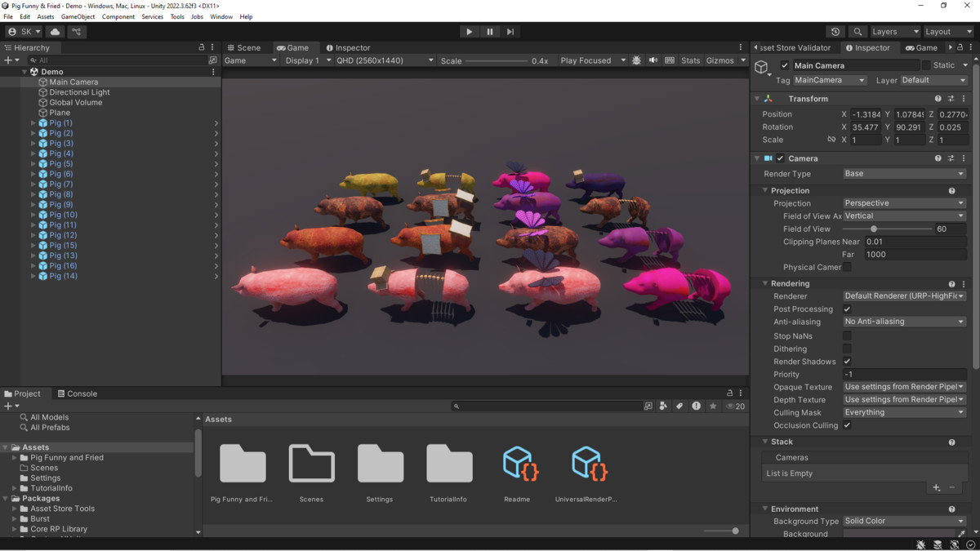Switch to the Scene tab
Screen dimensions: 980x551
click(243, 47)
